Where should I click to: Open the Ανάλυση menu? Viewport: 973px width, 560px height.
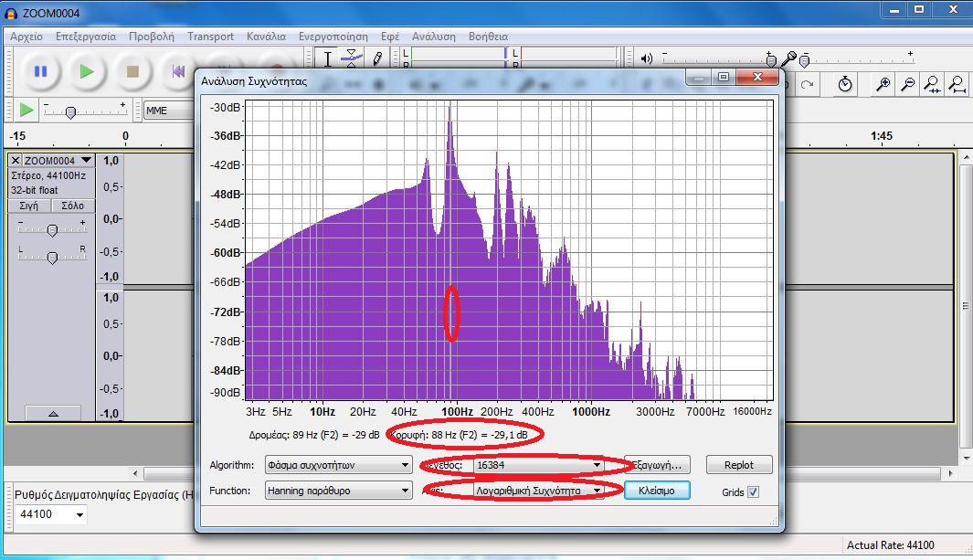coord(434,37)
